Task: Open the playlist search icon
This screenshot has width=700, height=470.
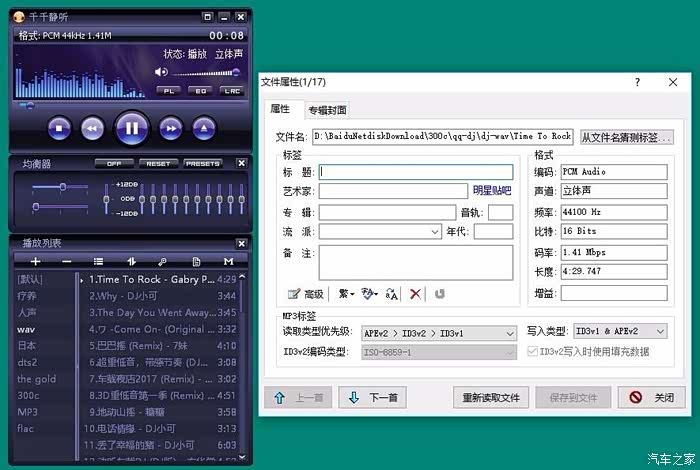Action: [163, 261]
